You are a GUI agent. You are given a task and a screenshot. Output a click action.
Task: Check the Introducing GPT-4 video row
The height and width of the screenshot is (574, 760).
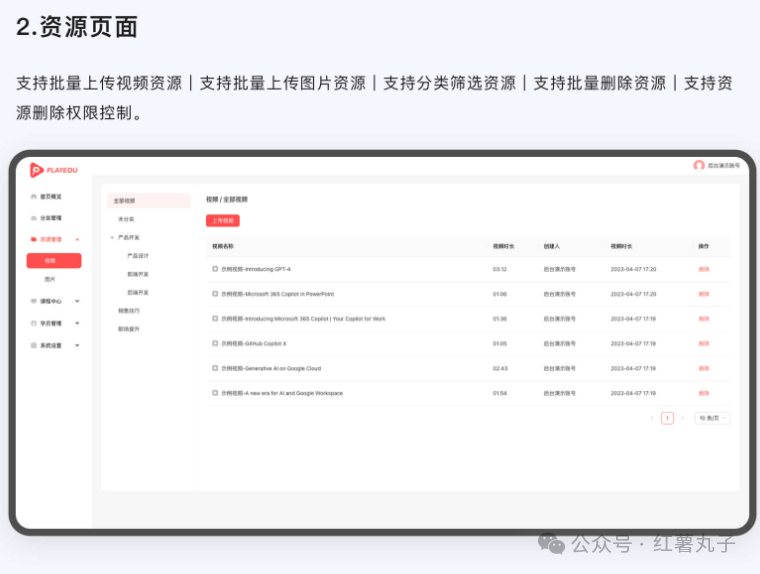coord(215,269)
